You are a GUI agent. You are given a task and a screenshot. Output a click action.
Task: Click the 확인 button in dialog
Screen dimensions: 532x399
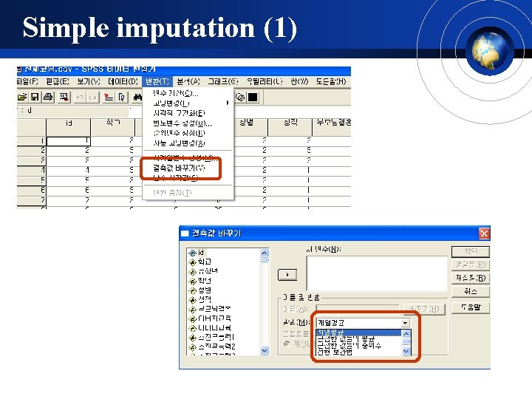[x=471, y=251]
